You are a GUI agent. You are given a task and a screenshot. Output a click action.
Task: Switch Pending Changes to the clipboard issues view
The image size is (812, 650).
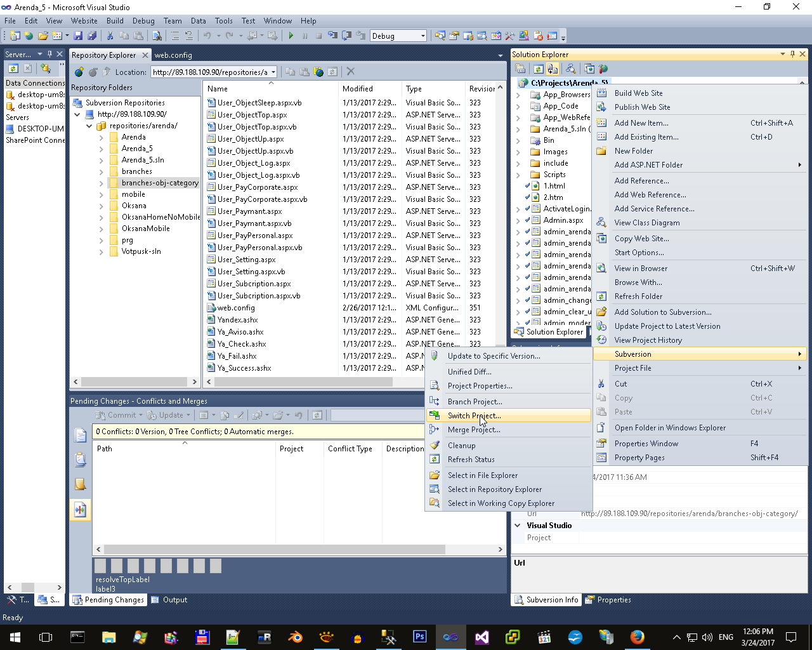(x=81, y=460)
